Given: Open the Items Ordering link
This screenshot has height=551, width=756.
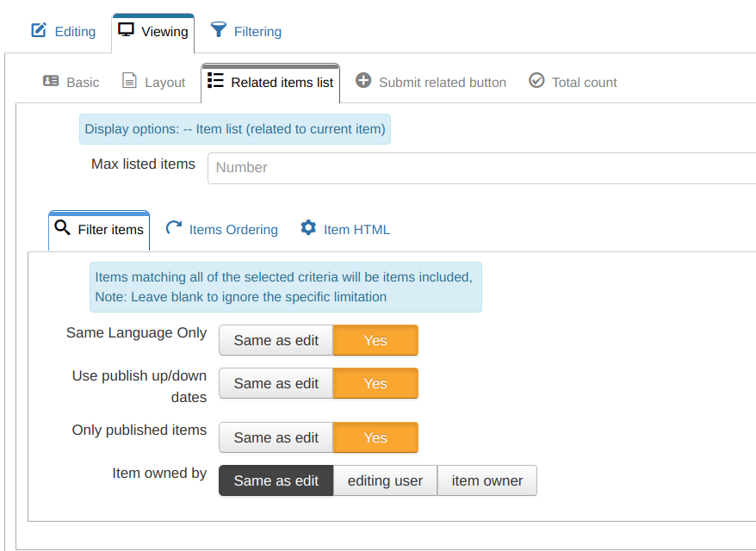Looking at the screenshot, I should point(233,230).
